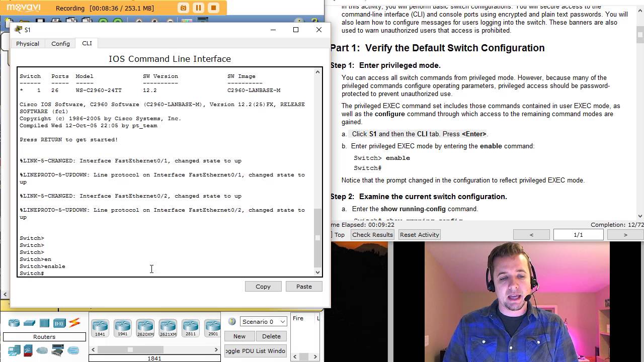644x362 pixels.
Task: Select the Multiuser Connection icon
Action: tap(73, 350)
